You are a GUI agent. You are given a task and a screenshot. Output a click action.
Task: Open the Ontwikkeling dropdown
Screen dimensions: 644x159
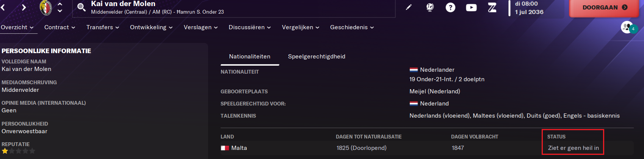tap(151, 27)
